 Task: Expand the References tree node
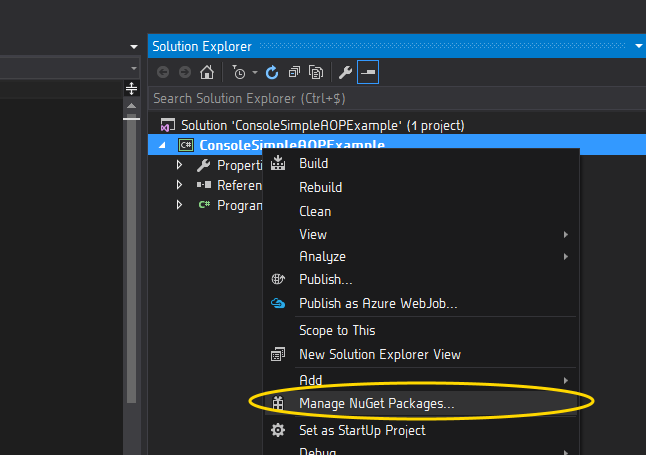(180, 185)
